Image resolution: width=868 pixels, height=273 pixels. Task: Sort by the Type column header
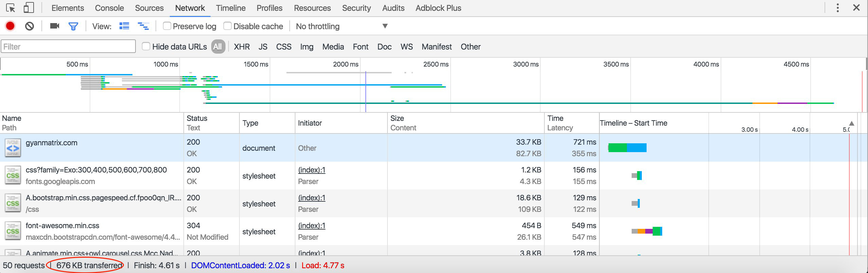tap(267, 123)
